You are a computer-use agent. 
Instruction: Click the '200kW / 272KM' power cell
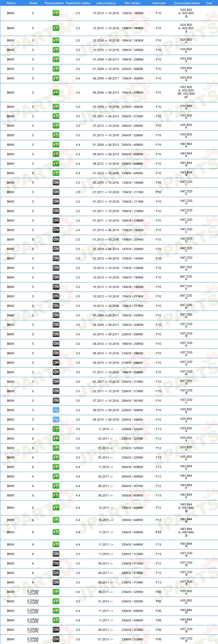pos(132,116)
